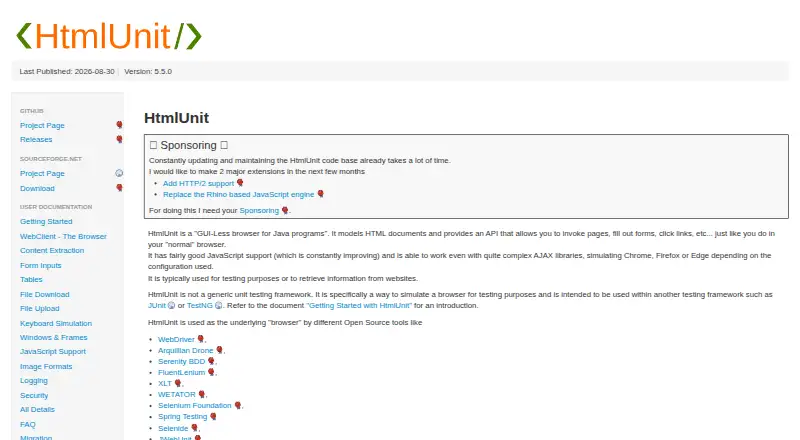The height and width of the screenshot is (440, 800).
Task: Open the Releases sidebar link
Action: click(36, 139)
